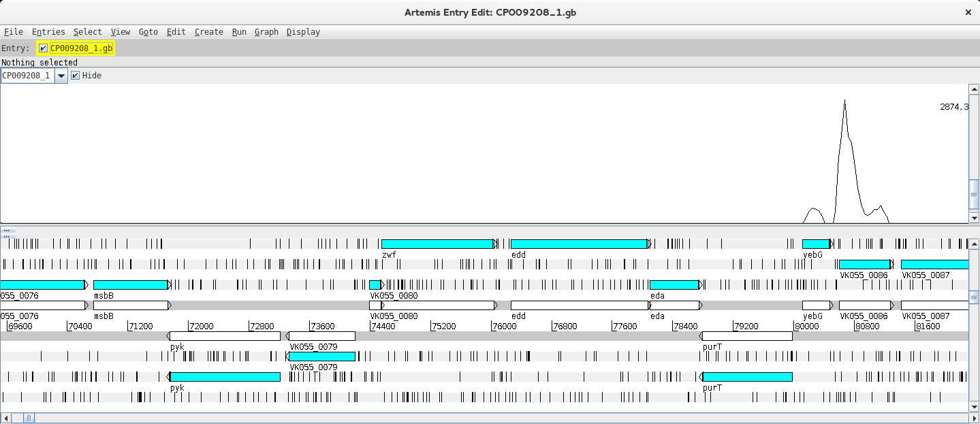The width and height of the screenshot is (980, 424).
Task: Open the CP009208_1 combo box dropdown
Action: 61,76
